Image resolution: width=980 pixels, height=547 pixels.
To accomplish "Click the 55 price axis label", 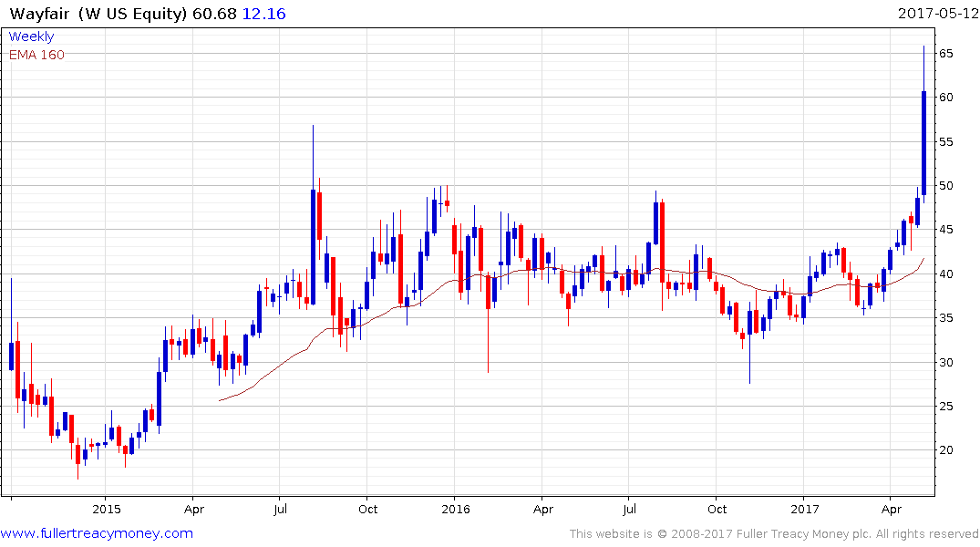I will [x=945, y=142].
